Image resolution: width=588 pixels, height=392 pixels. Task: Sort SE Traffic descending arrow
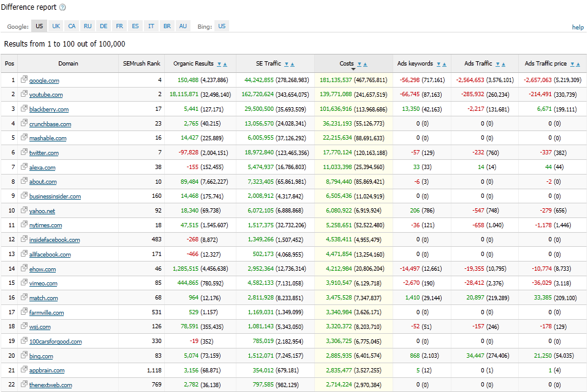[287, 64]
